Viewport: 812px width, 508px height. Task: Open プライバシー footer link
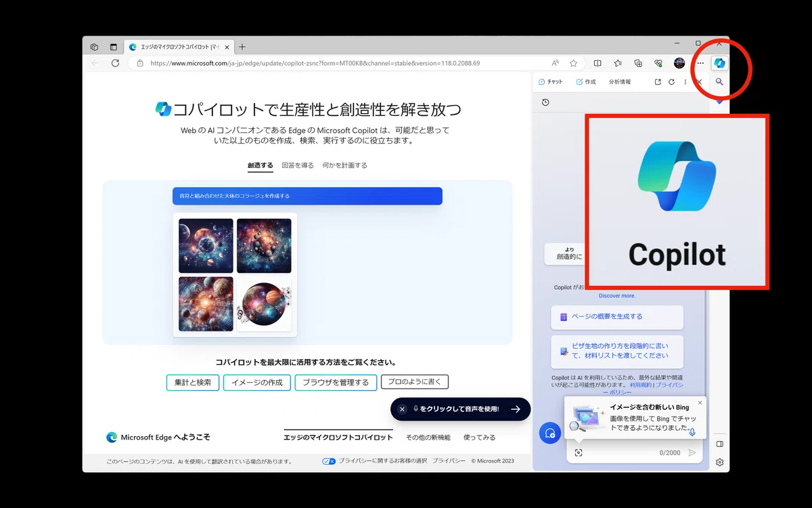click(449, 461)
